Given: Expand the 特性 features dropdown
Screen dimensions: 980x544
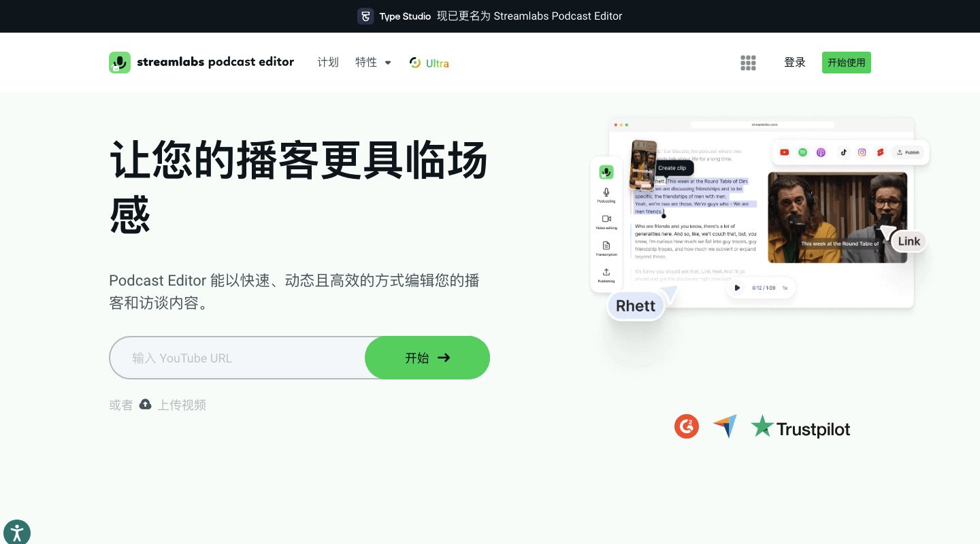Looking at the screenshot, I should (x=373, y=63).
